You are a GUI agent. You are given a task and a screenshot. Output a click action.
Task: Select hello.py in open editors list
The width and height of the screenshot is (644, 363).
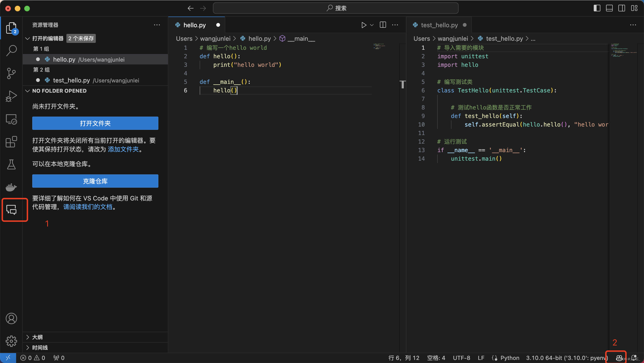(x=64, y=59)
